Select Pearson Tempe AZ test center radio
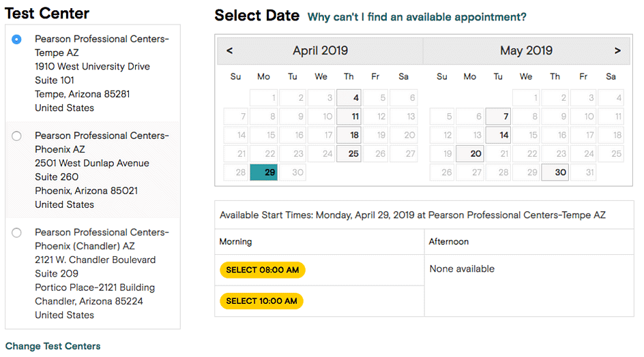Image resolution: width=644 pixels, height=357 pixels. [x=16, y=40]
